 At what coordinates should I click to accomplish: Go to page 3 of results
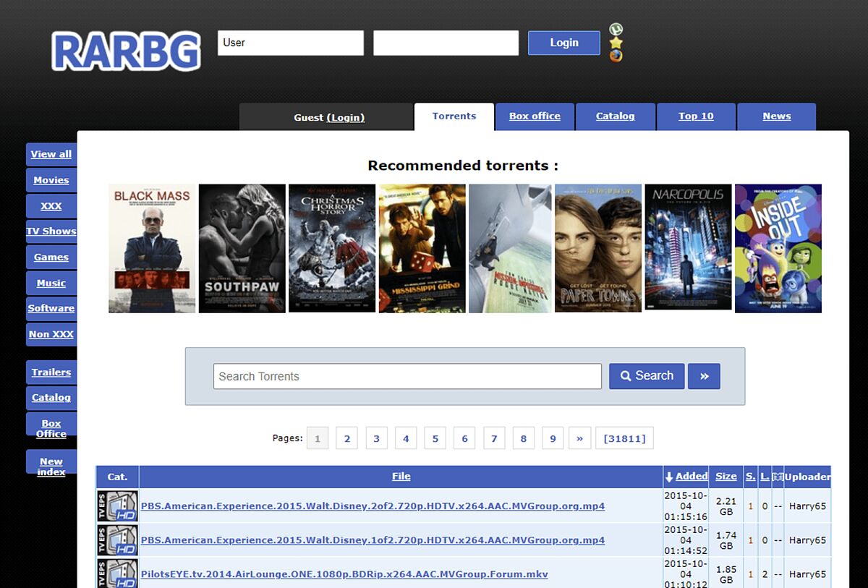click(377, 438)
